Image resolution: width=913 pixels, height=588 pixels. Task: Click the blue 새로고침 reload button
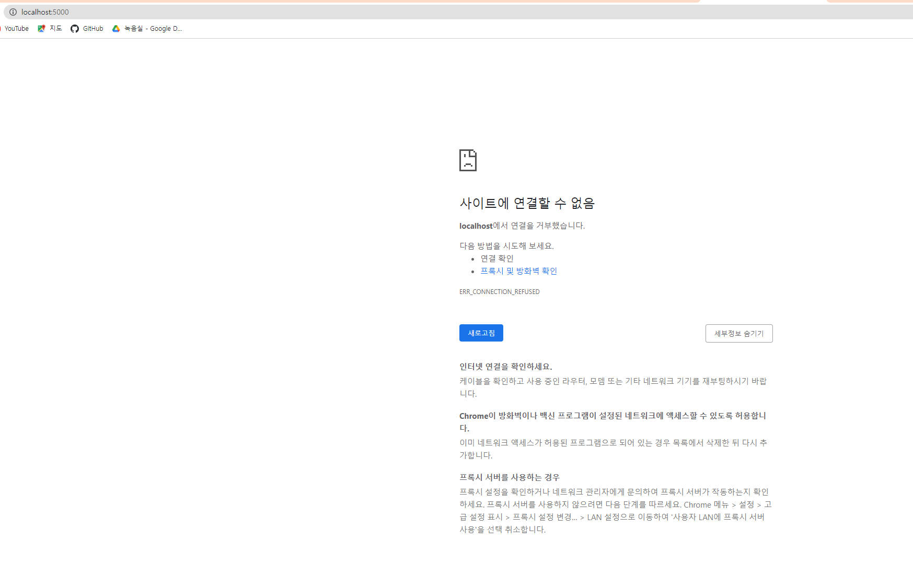pos(481,333)
